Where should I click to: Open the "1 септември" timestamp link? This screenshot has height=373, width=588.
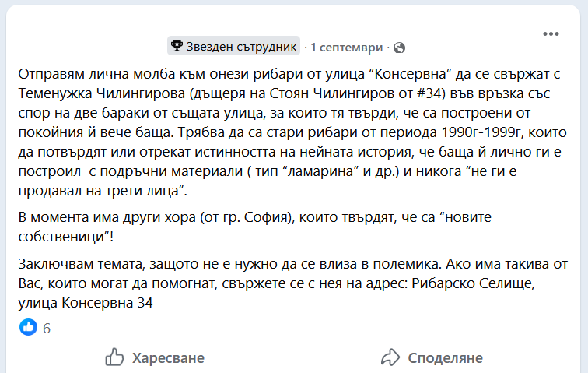click(347, 47)
